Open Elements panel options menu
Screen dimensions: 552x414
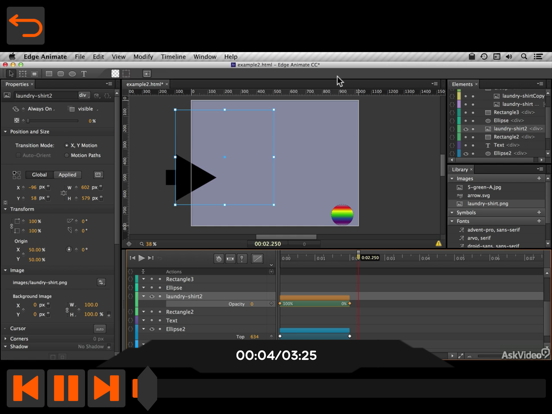[540, 84]
